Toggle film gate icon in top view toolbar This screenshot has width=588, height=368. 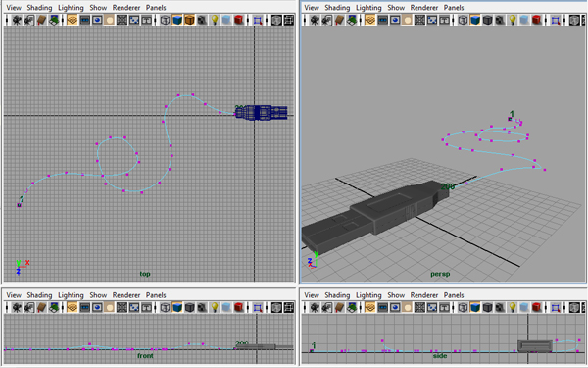click(84, 20)
